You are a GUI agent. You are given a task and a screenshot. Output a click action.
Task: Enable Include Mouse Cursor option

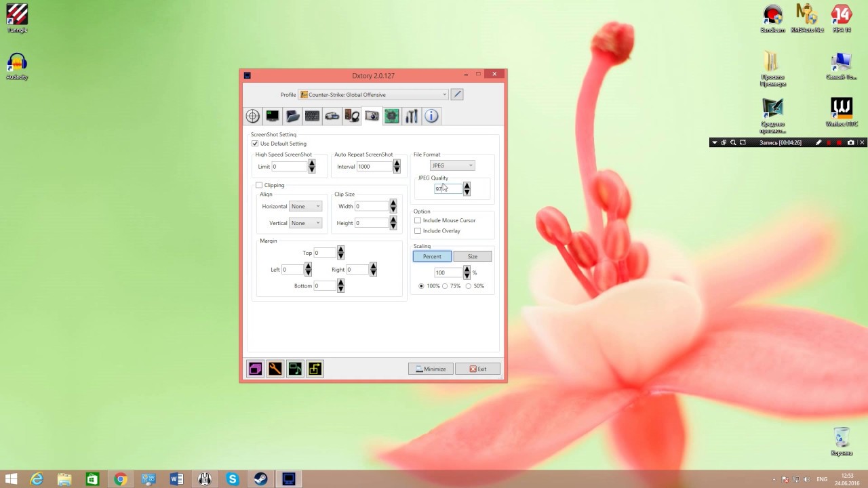tap(418, 220)
